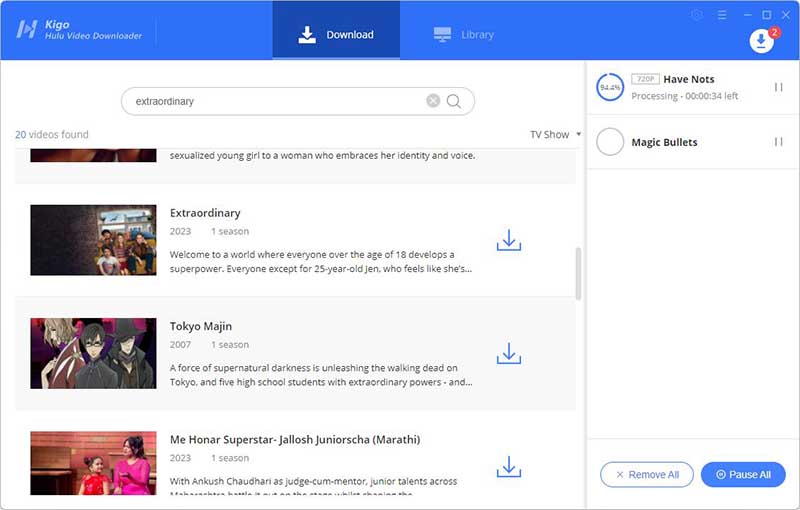This screenshot has width=800, height=510.
Task: Click the Pause All button
Action: (743, 475)
